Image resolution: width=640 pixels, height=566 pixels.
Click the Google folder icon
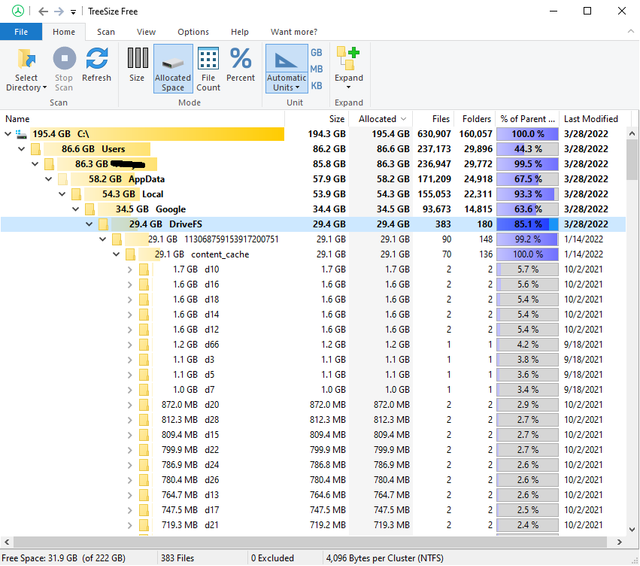(x=90, y=209)
